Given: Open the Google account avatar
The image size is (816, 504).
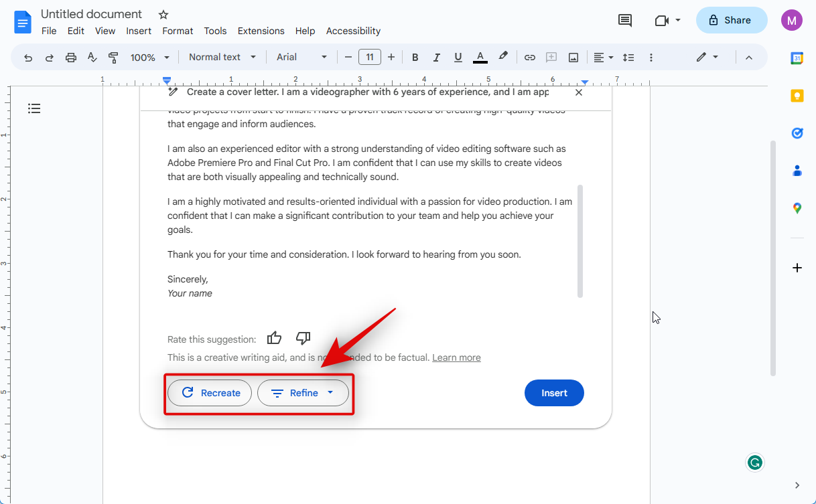Looking at the screenshot, I should 791,20.
